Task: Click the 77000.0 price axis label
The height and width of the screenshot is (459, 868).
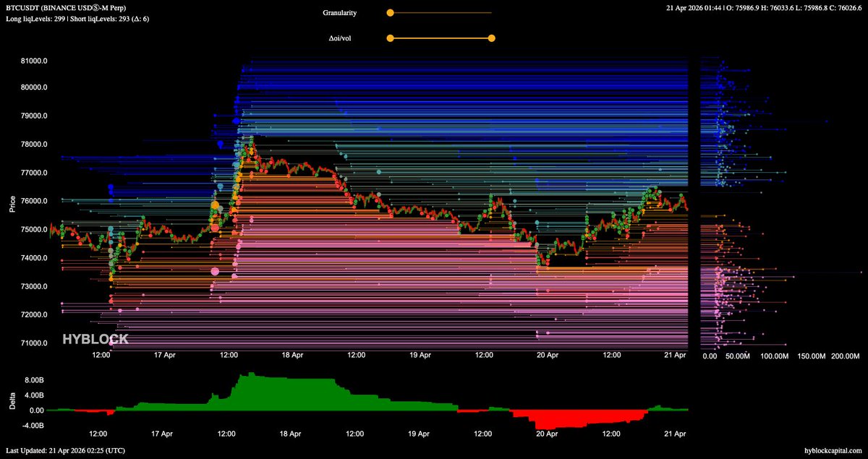Action: (34, 173)
